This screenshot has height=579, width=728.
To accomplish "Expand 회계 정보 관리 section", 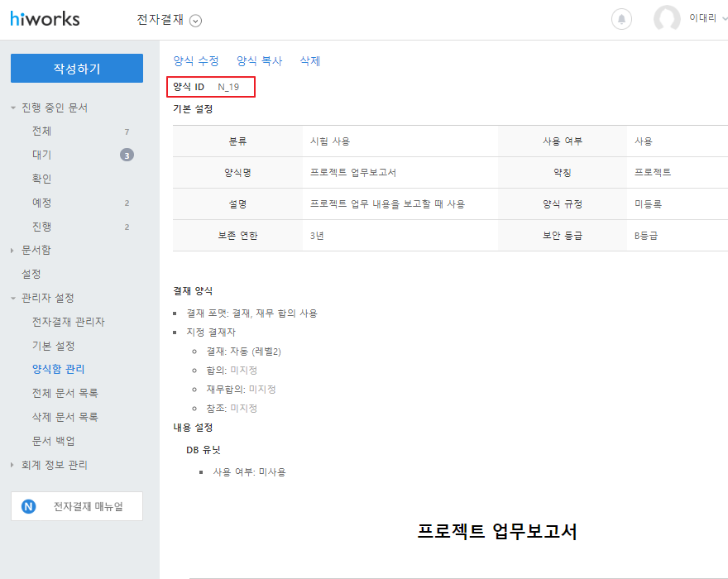I will tap(13, 465).
